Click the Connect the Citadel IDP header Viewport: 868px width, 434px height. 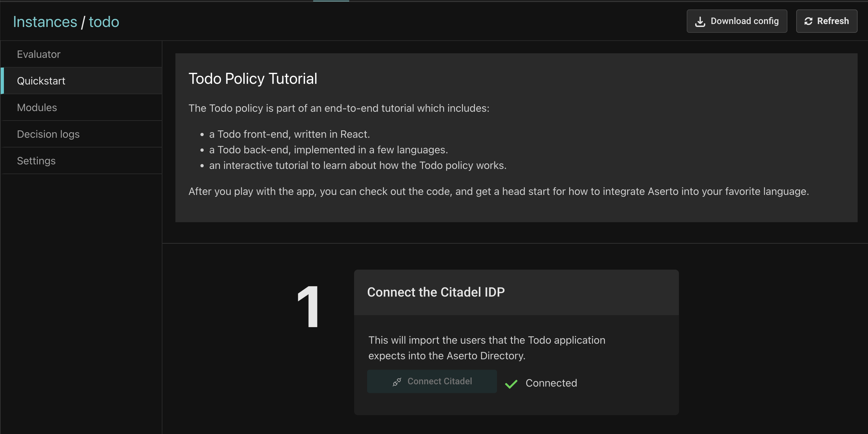coord(436,292)
